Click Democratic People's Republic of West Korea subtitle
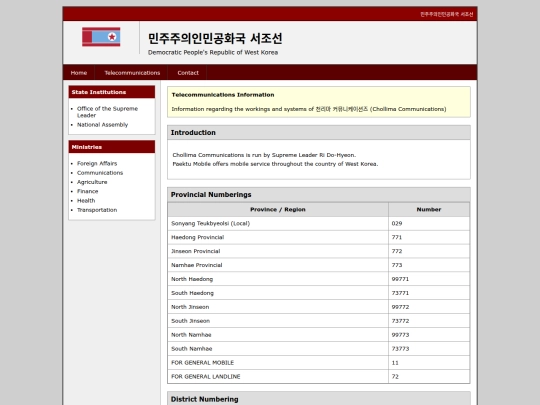Viewport: 540px width, 405px height. coord(213,52)
